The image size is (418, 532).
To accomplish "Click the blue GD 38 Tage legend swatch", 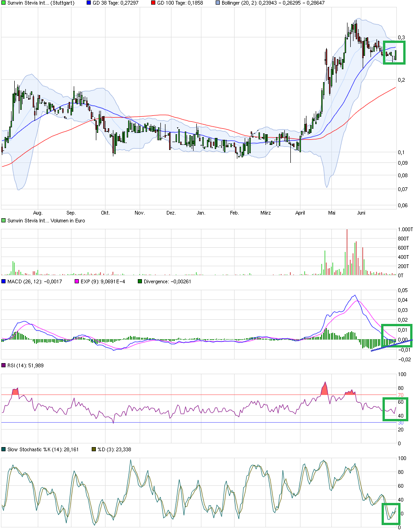I will (89, 3).
